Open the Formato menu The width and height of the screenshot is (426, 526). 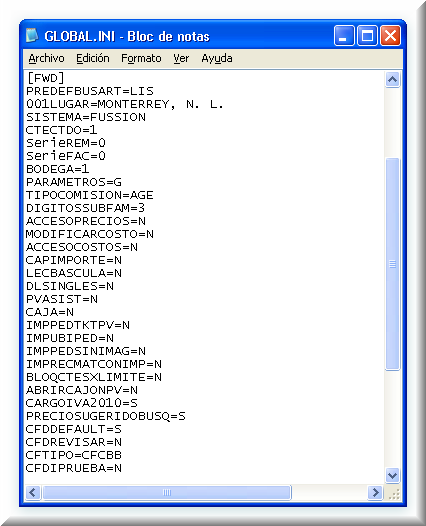coord(141,58)
